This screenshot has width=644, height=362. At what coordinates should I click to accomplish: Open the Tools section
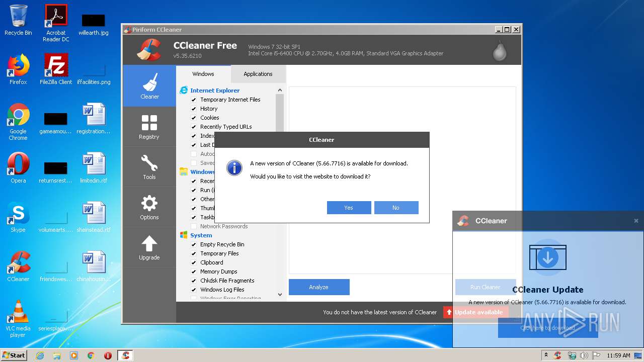pos(149,166)
